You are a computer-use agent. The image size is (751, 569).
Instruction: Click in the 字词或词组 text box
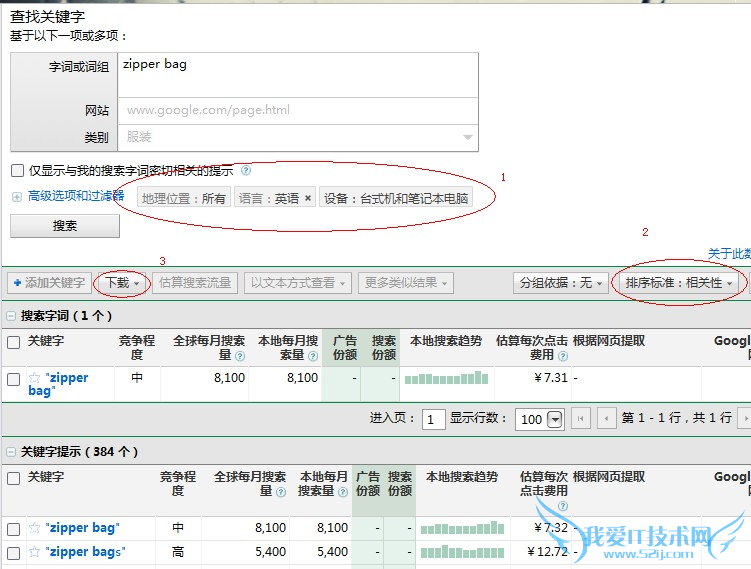coord(298,75)
